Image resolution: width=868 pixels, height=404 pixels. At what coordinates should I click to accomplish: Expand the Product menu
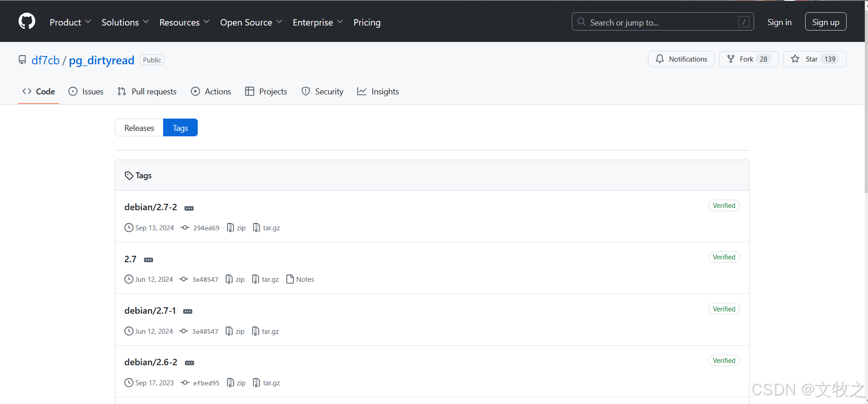pos(70,22)
